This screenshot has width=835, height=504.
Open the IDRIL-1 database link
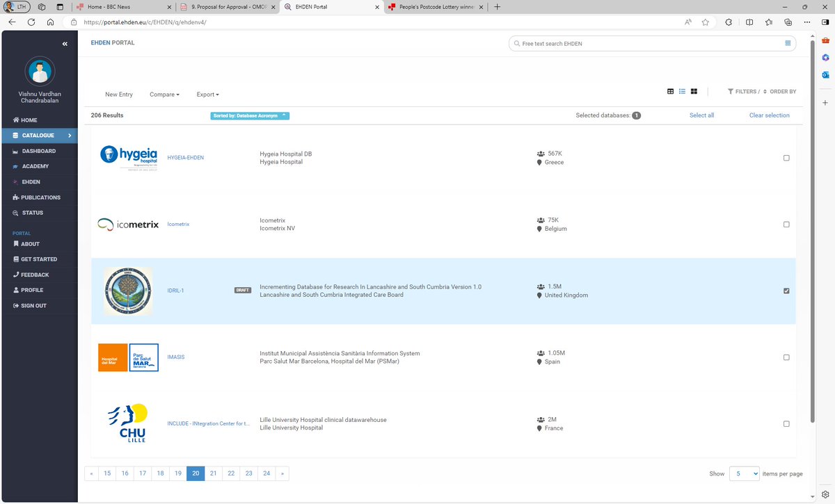[x=175, y=291]
